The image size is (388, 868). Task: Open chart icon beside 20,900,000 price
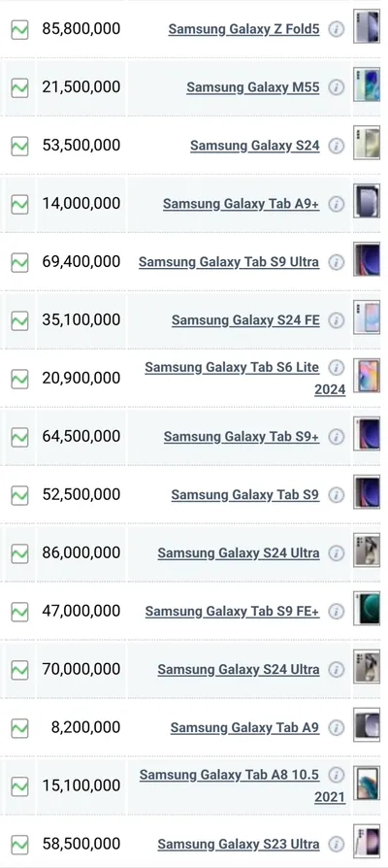point(20,380)
